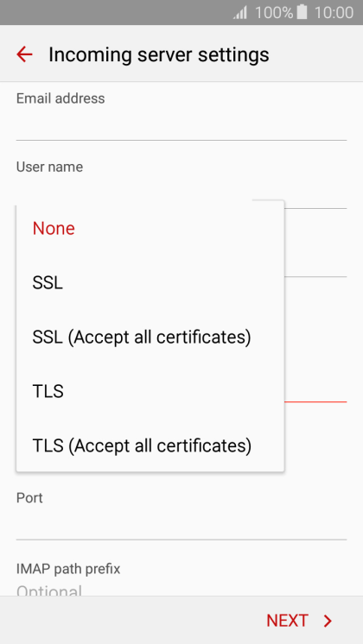Tap the Incoming server settings title
The image size is (363, 644).
(159, 54)
